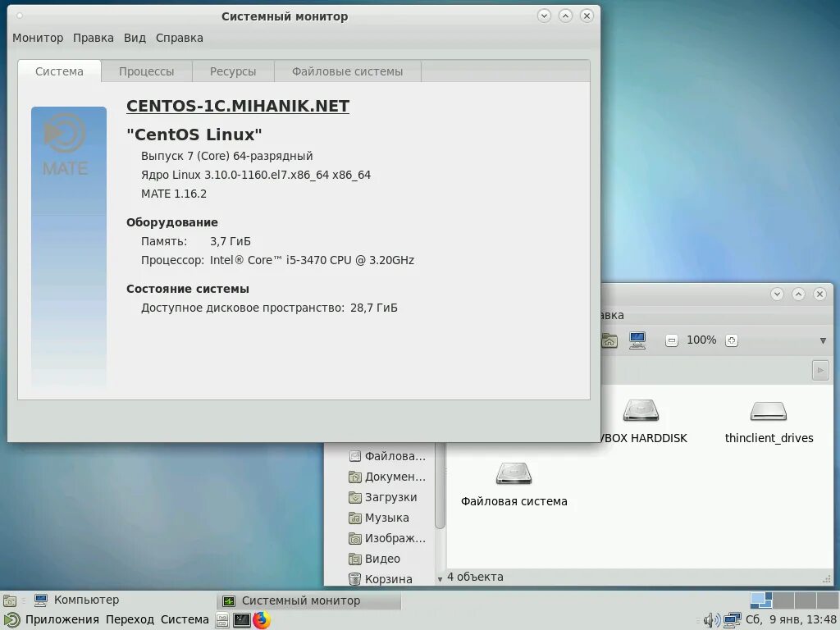Launch the file manager from panel launcher
The height and width of the screenshot is (630, 840).
click(x=222, y=620)
